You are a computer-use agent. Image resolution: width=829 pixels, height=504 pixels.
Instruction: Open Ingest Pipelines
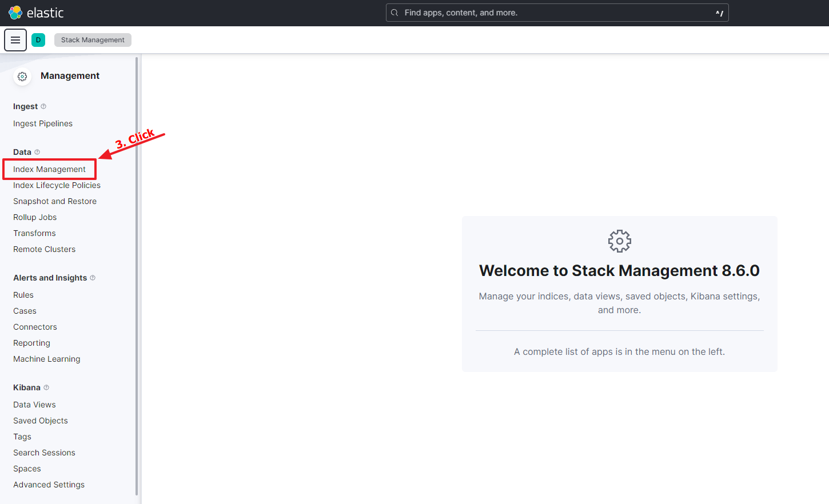[43, 123]
